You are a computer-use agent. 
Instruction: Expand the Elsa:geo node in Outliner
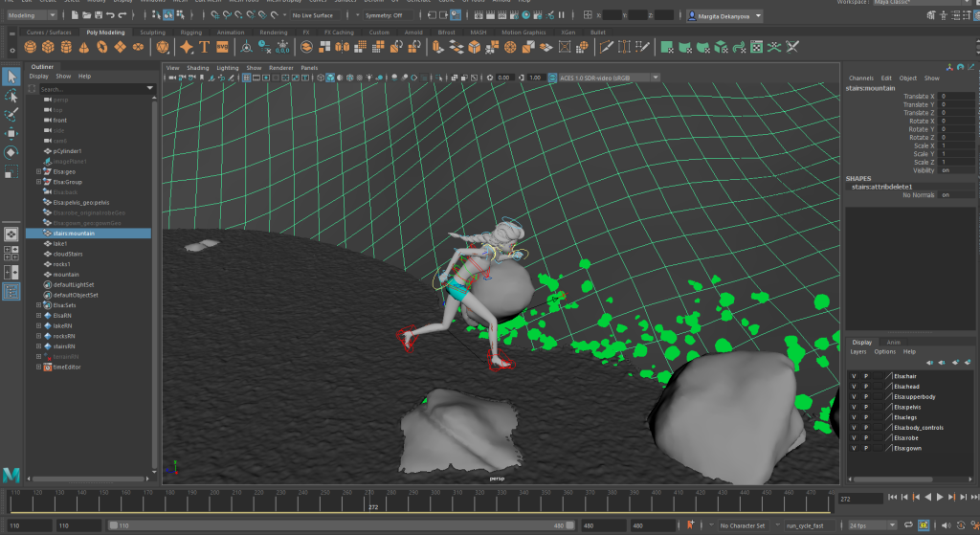38,171
